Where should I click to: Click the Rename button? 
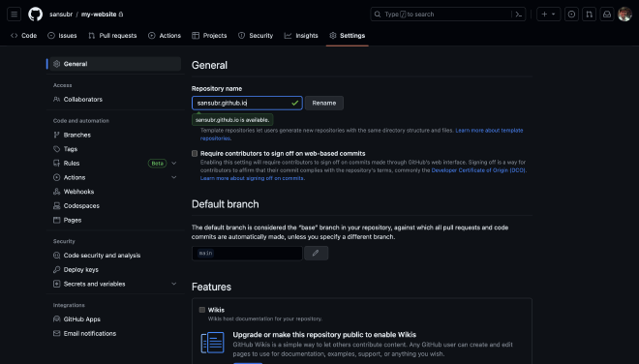click(x=324, y=104)
